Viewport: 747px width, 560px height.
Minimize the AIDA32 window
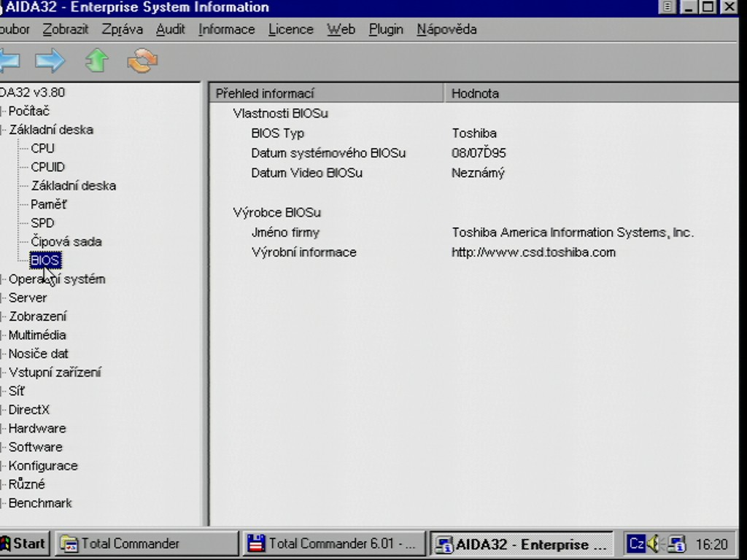(689, 7)
